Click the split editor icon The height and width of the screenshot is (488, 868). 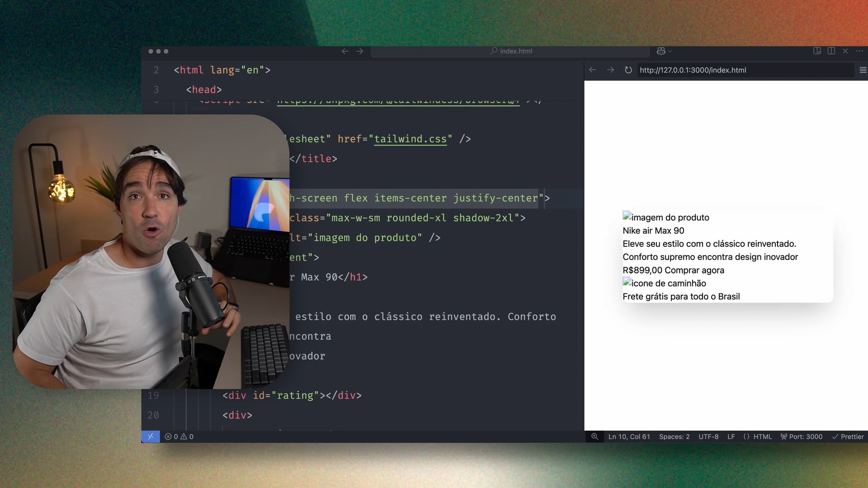pyautogui.click(x=831, y=51)
